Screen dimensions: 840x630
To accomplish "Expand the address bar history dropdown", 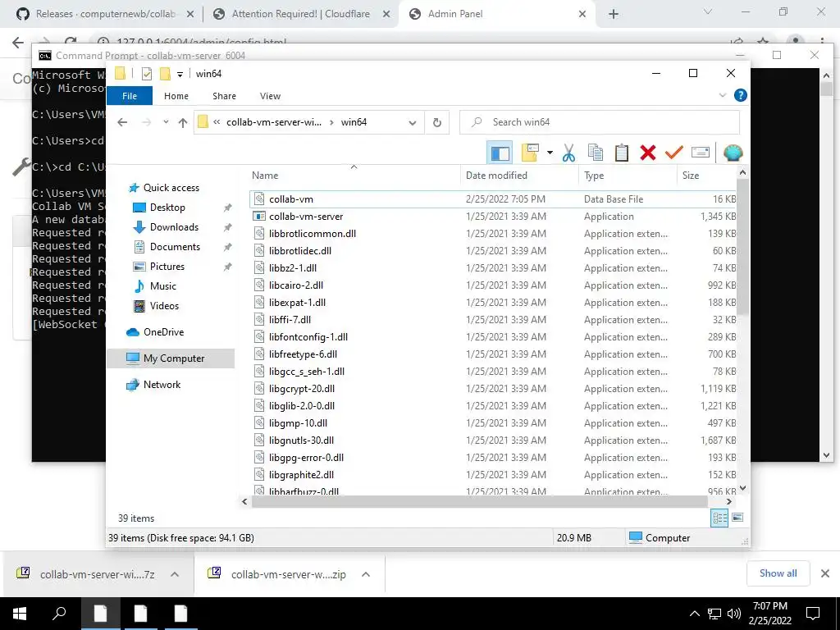I will click(413, 123).
